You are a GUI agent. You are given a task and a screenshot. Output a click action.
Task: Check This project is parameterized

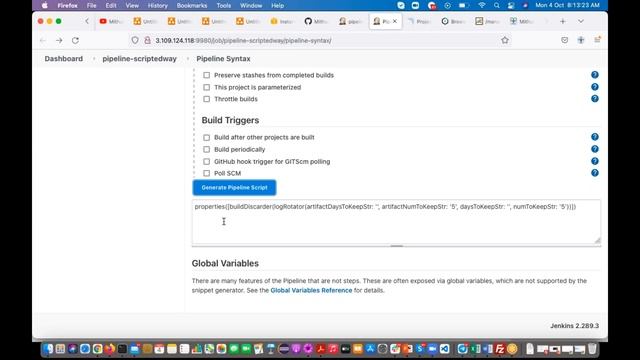tap(207, 87)
